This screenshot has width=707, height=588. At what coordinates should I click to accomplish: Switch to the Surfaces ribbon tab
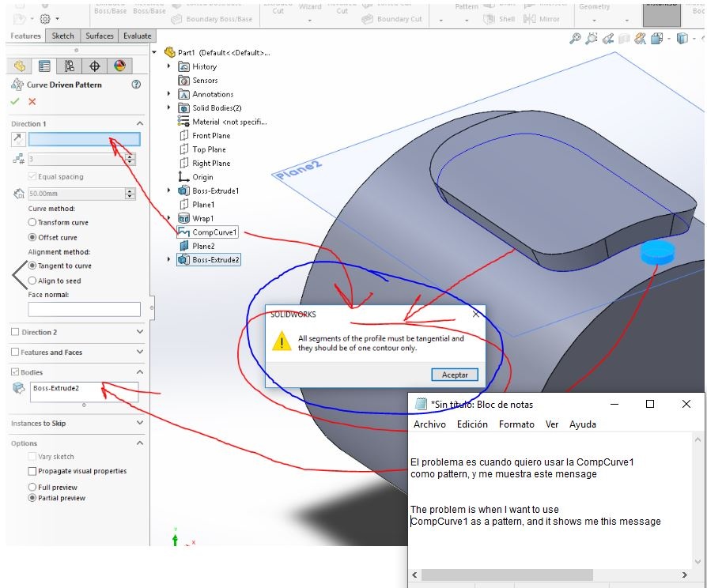100,36
